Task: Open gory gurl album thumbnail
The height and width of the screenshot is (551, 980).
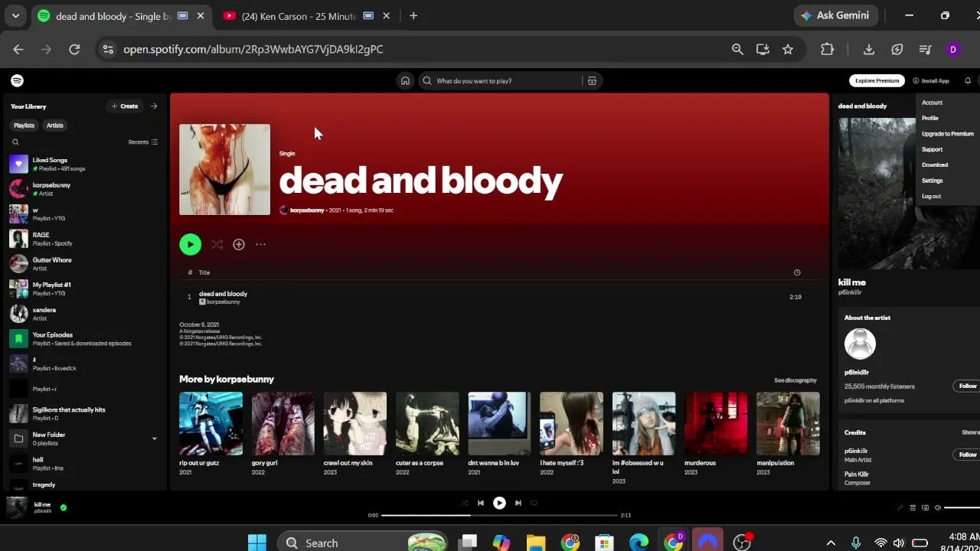Action: pyautogui.click(x=283, y=423)
